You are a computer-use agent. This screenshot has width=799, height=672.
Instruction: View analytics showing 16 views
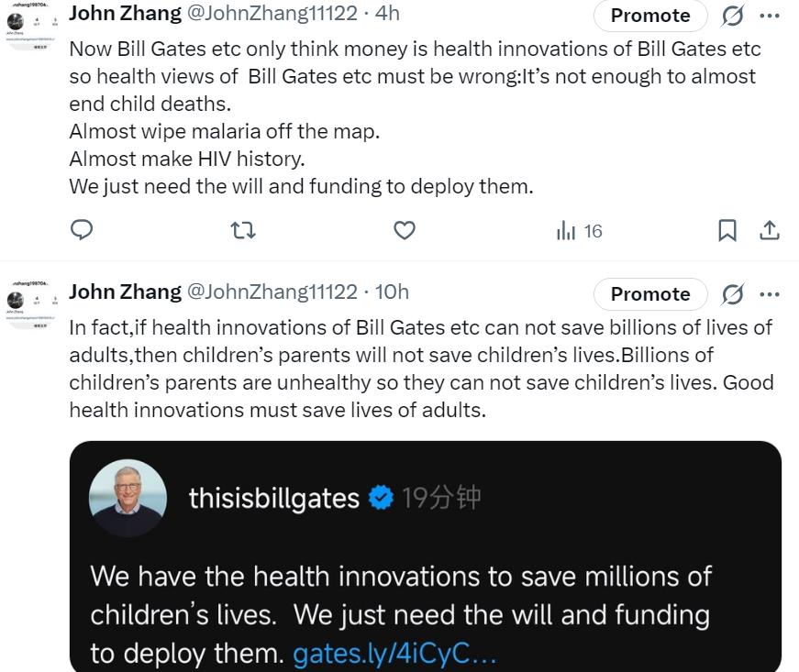click(580, 231)
